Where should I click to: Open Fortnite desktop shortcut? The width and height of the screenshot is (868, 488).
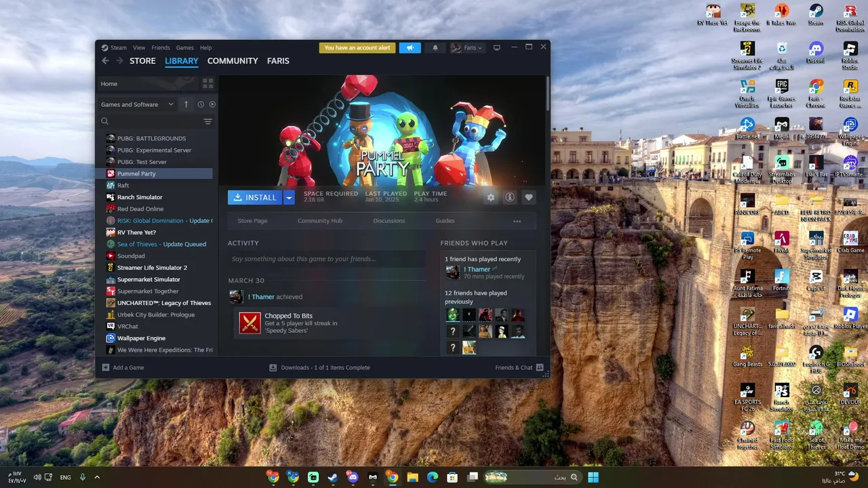pyautogui.click(x=782, y=279)
